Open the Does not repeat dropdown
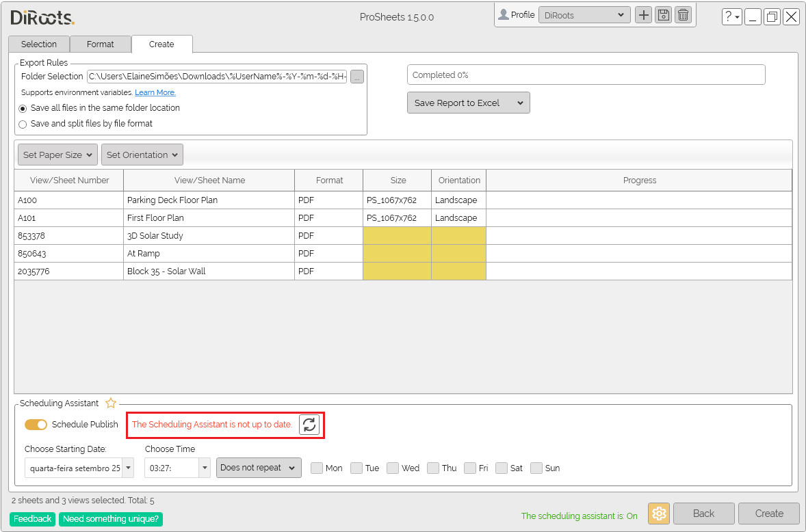 [259, 468]
